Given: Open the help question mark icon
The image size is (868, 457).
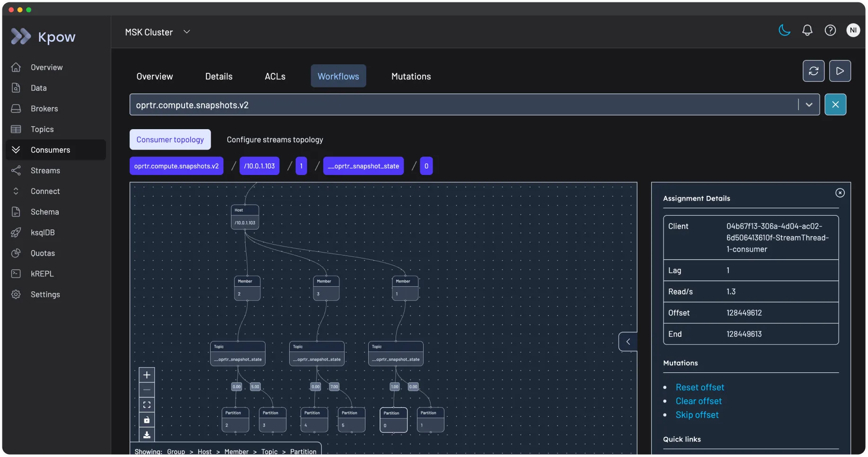Looking at the screenshot, I should (x=830, y=30).
